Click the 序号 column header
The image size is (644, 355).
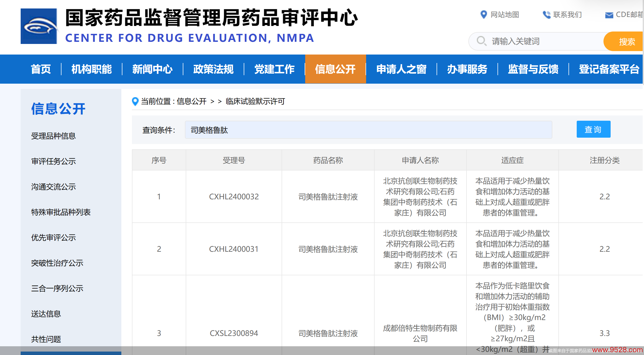click(x=159, y=160)
